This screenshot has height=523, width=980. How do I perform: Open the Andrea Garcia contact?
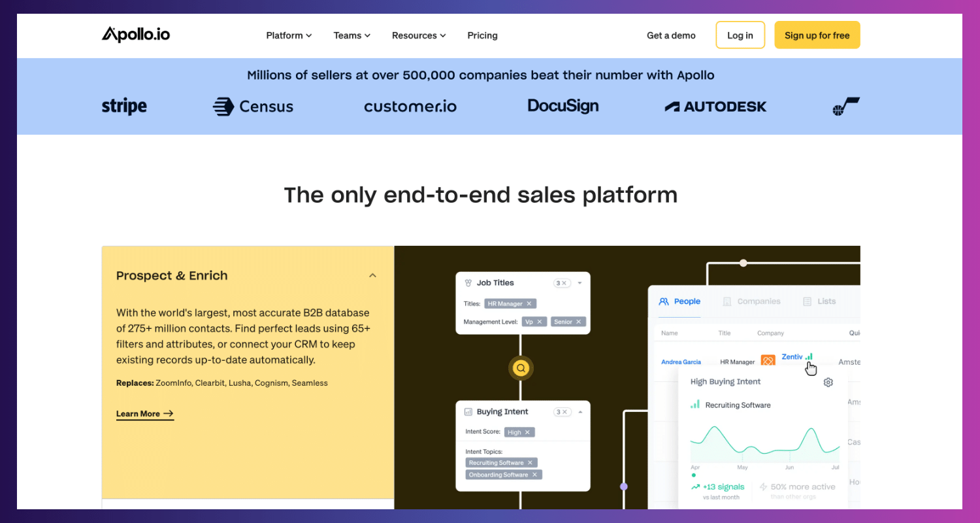click(681, 362)
